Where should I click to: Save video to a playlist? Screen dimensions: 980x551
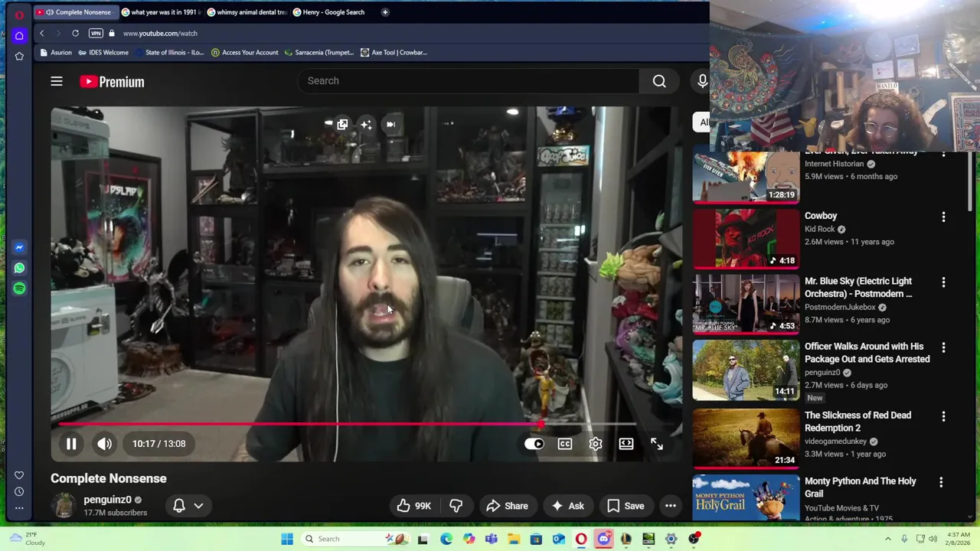tap(626, 506)
